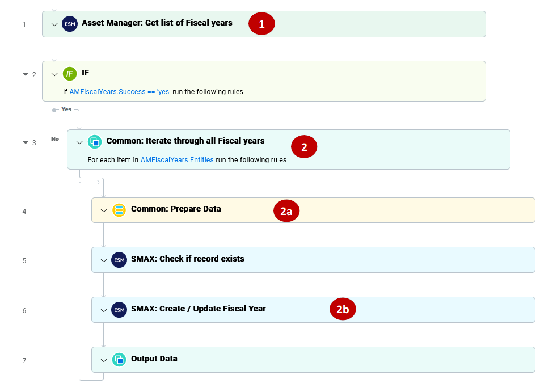Click the Yes branch label on the connector
557x392 pixels.
66,109
